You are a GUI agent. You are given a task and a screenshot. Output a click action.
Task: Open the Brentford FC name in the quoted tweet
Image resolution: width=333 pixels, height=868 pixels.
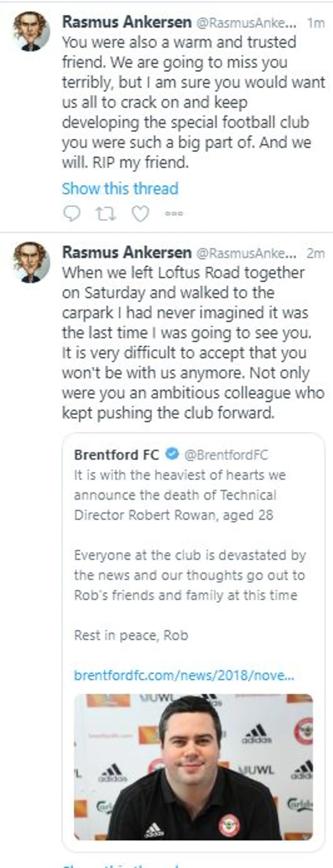(x=116, y=455)
